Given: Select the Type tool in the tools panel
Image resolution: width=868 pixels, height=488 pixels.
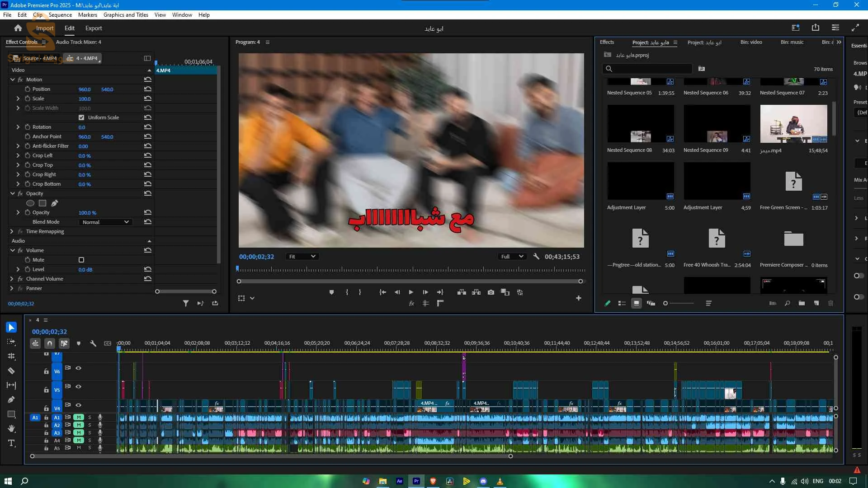Looking at the screenshot, I should (11, 443).
